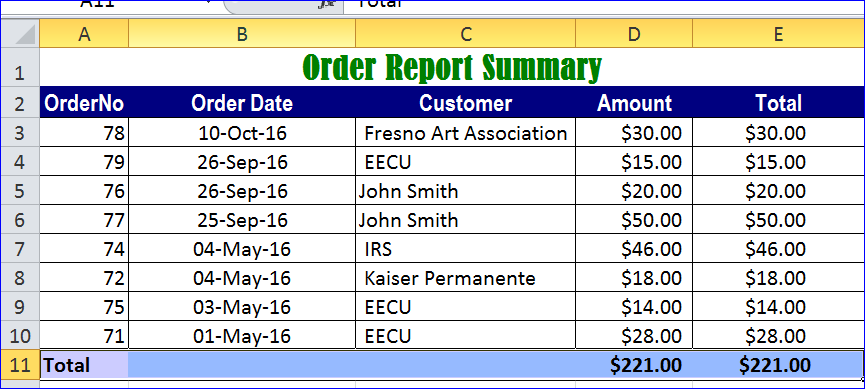Click the Amount header cell
Viewport: 865px width, 389px height.
coord(634,103)
